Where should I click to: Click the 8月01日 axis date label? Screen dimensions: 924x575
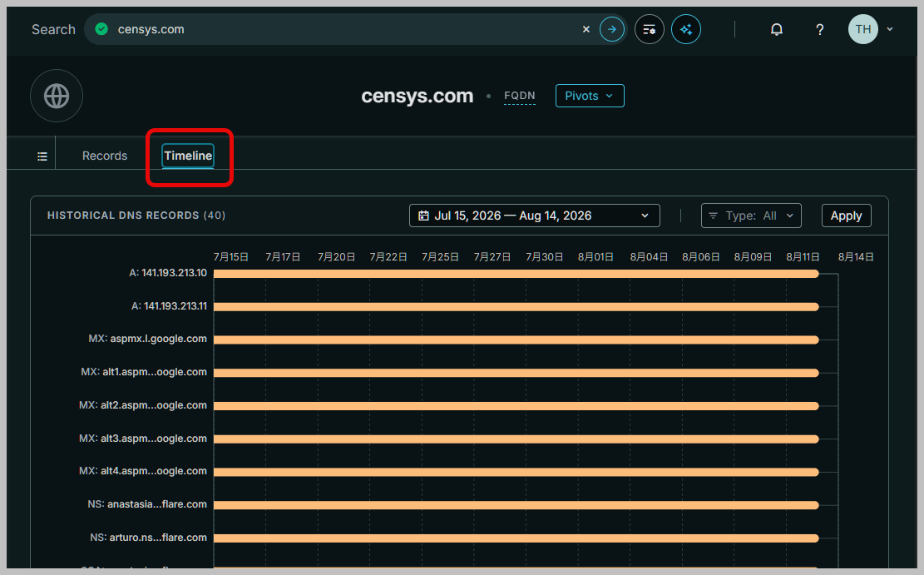[x=595, y=257]
